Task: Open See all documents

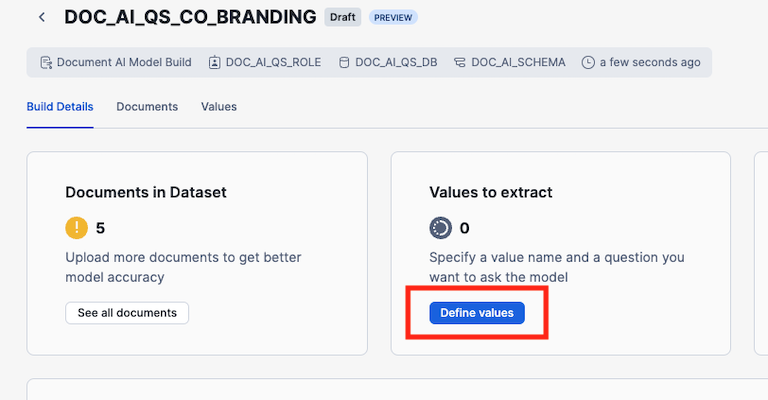Action: [x=127, y=313]
